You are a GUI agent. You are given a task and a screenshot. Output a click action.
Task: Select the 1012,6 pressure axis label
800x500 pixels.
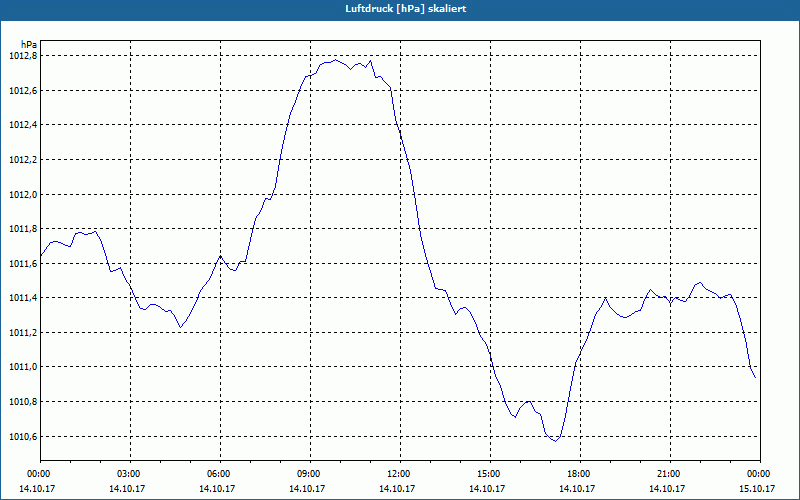(23, 91)
